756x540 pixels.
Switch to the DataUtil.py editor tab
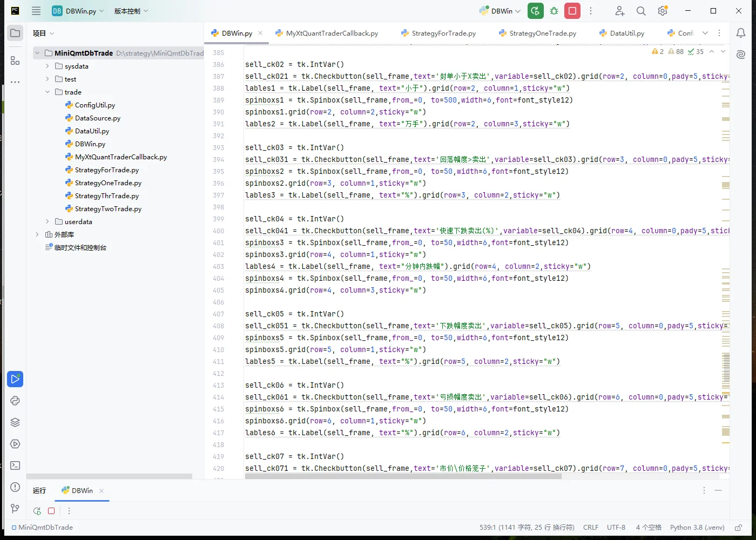(x=622, y=33)
